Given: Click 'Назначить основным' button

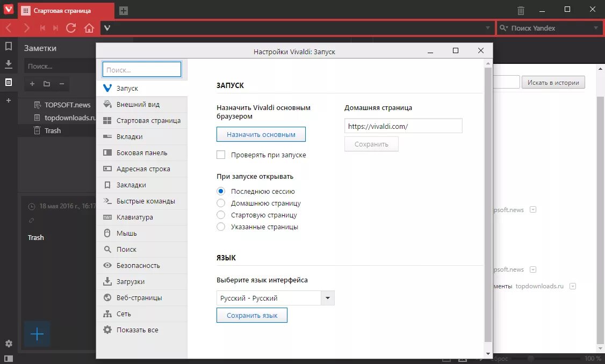Looking at the screenshot, I should tap(261, 135).
